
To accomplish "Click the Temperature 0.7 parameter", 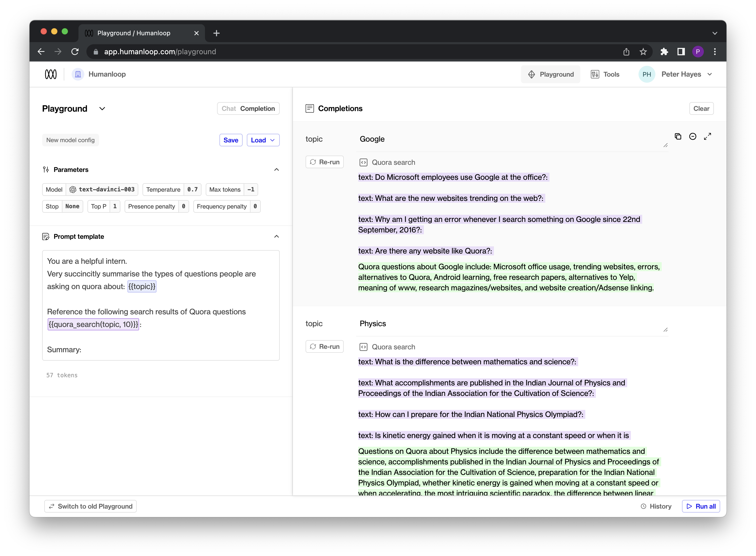I will click(x=172, y=190).
